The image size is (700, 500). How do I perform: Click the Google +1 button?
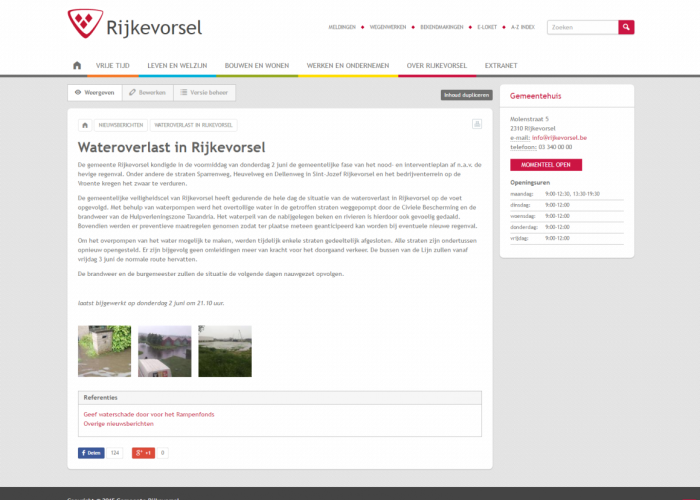point(143,453)
